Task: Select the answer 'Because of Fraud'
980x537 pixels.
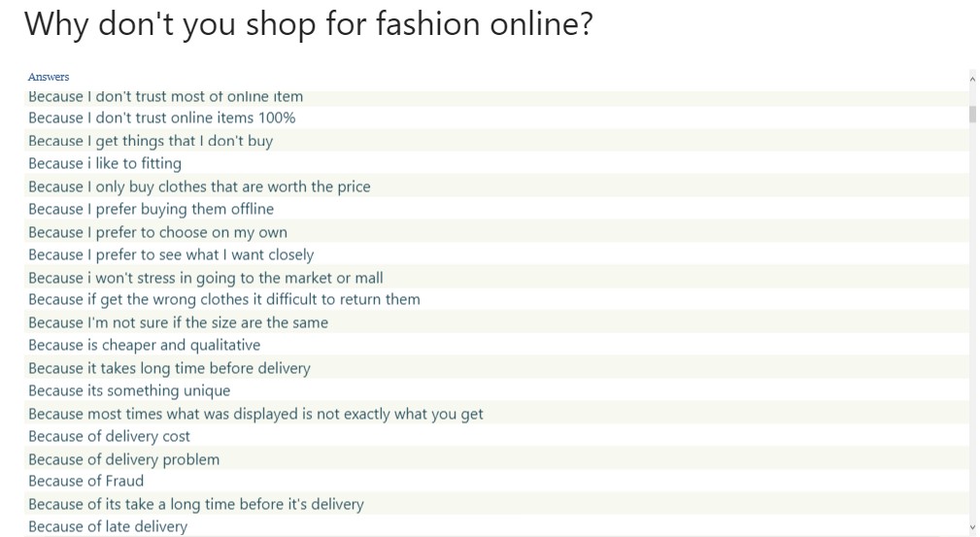Action: coord(85,481)
